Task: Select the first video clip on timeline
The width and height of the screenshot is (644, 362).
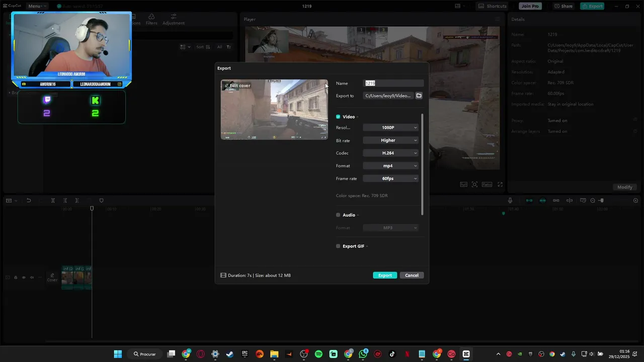Action: click(x=67, y=278)
